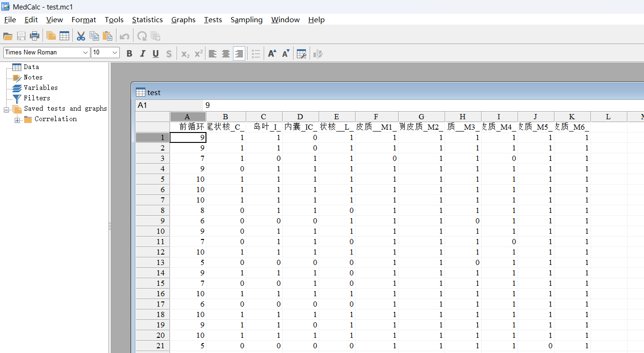Click the Paste clipboard icon
The height and width of the screenshot is (353, 644).
click(x=107, y=36)
